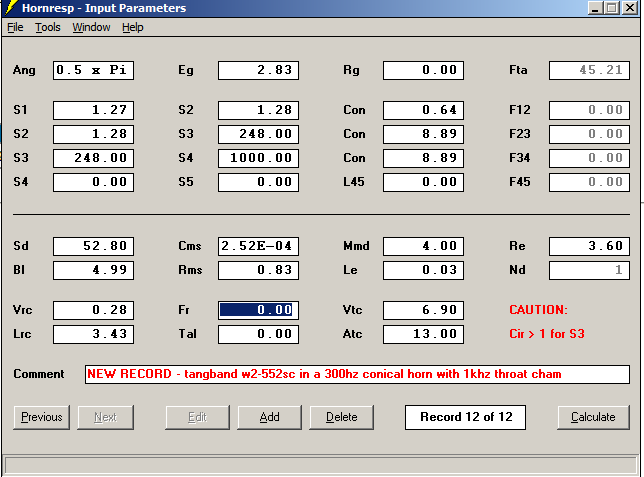The width and height of the screenshot is (644, 477).
Task: Click the F23 field
Action: click(589, 134)
